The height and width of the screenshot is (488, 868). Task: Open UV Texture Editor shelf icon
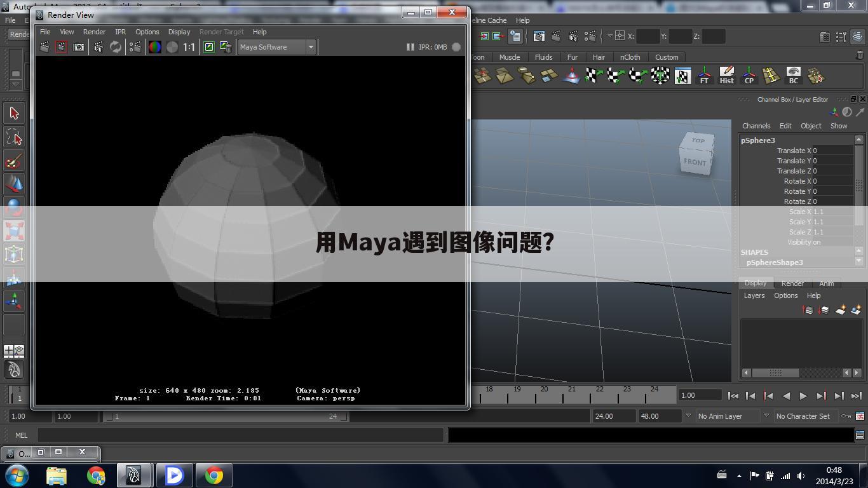(x=682, y=76)
